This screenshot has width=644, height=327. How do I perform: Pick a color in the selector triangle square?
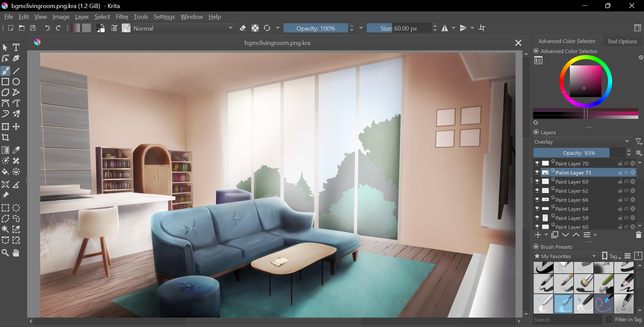tap(586, 82)
